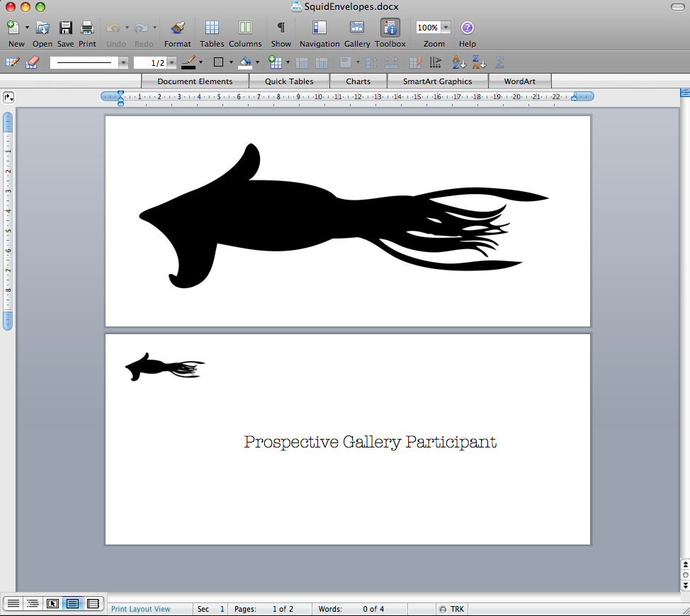Click the Undo arrow icon
This screenshot has height=616, width=690.
(113, 28)
